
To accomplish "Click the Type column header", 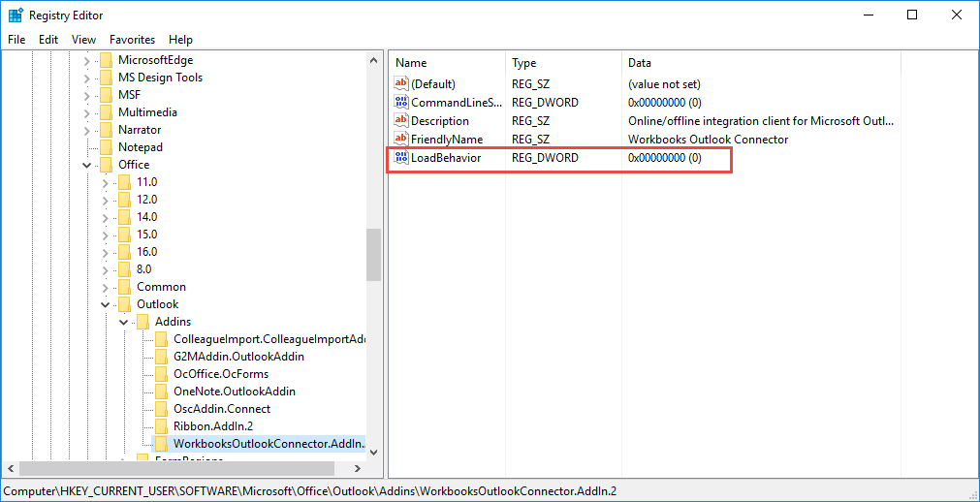I will (524, 63).
